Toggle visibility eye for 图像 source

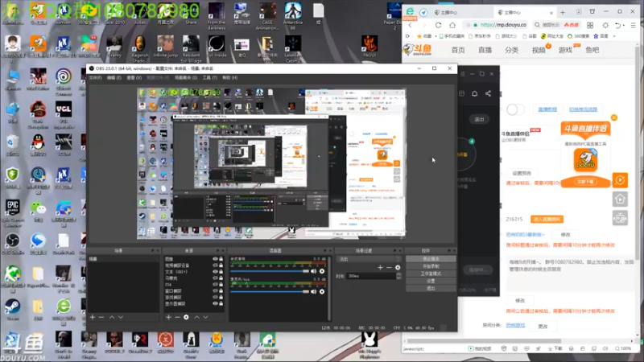click(215, 259)
